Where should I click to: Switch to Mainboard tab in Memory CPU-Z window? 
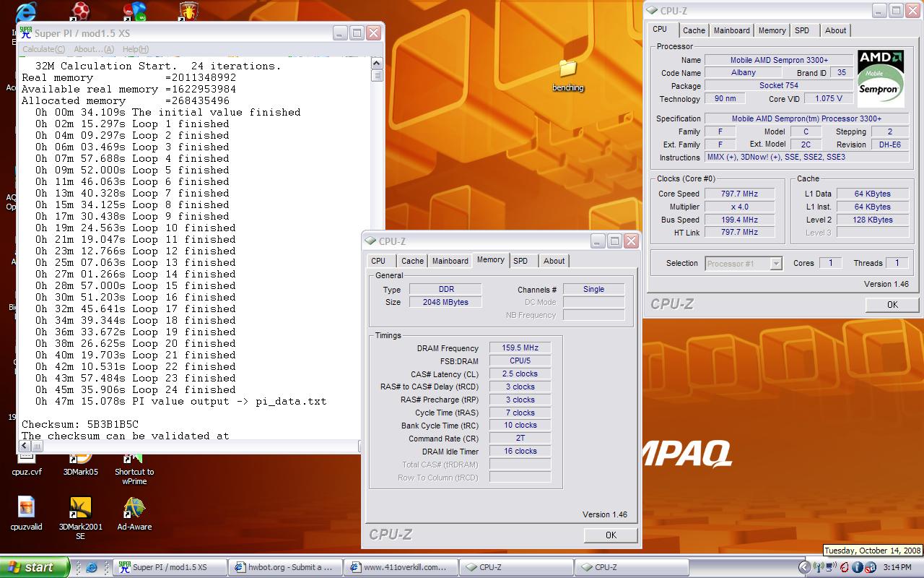[x=450, y=261]
